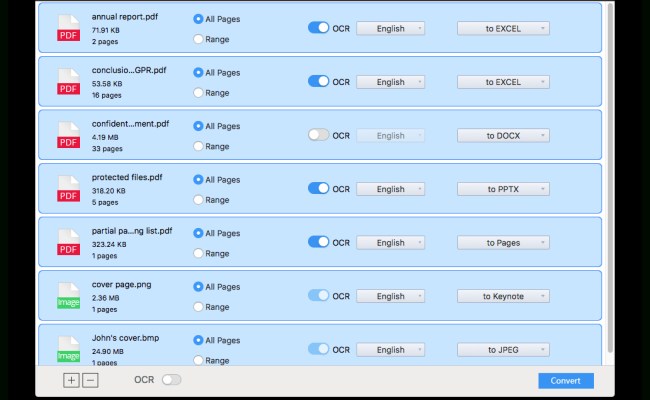
Task: Open the 'to Keynote' output format dropdown
Action: click(503, 296)
